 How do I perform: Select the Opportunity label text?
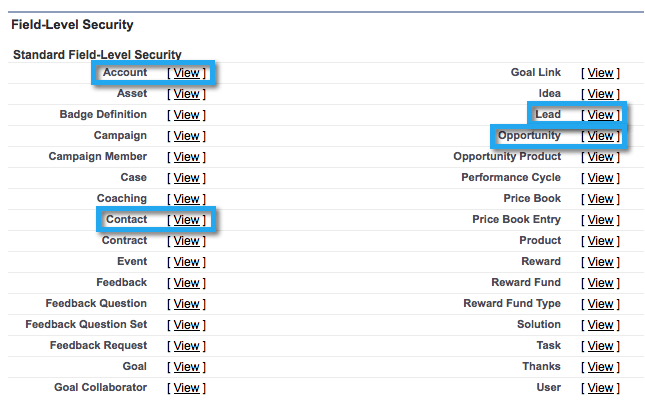tap(529, 135)
